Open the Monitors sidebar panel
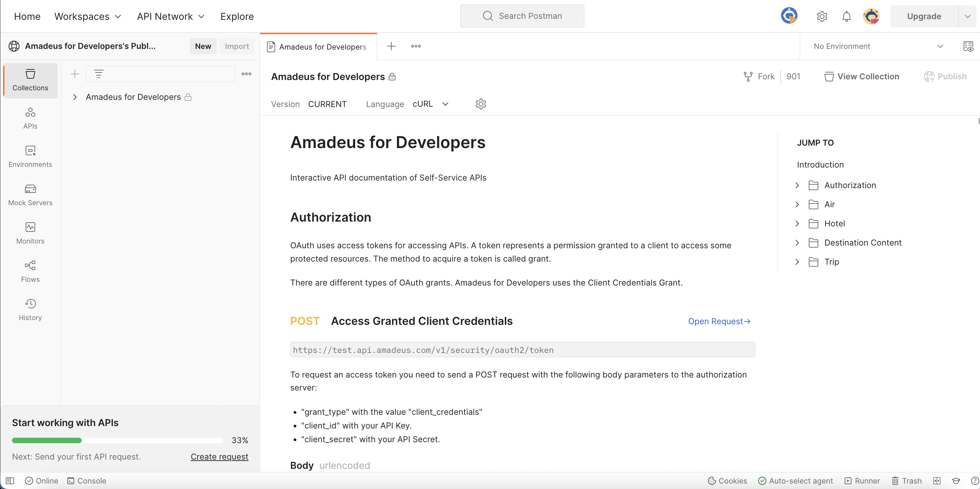Screen dimensions: 980x489 [x=30, y=233]
